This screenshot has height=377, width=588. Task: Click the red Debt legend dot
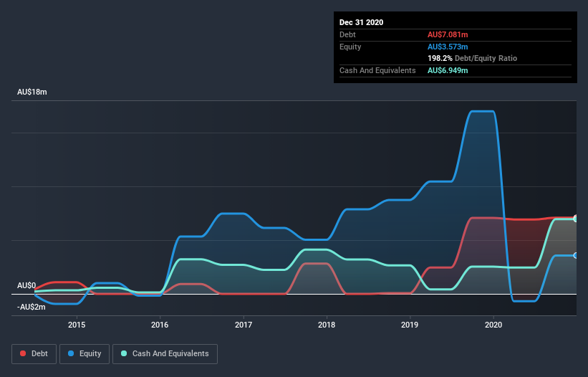(x=23, y=353)
